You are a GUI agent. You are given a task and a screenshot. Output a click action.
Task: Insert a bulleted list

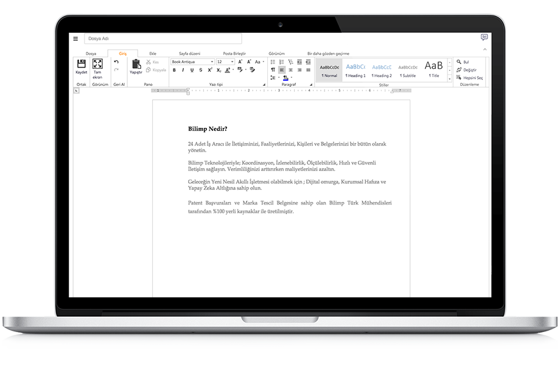[273, 62]
